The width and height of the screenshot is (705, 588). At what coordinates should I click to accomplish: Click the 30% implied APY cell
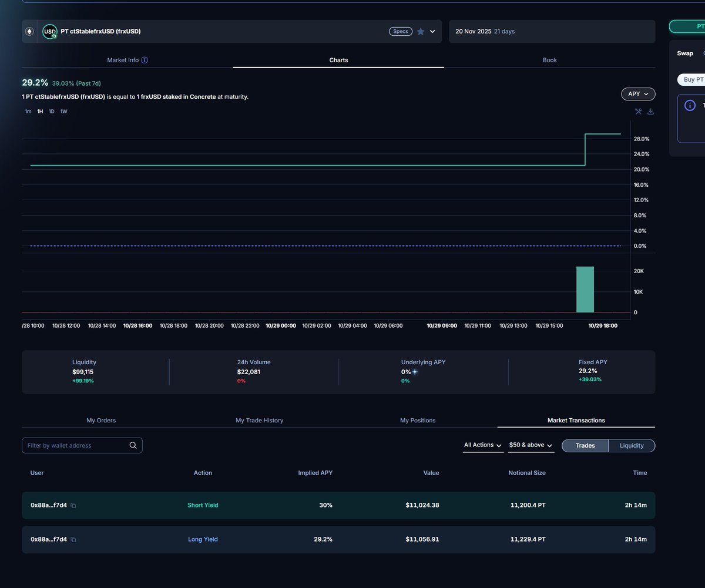pyautogui.click(x=326, y=505)
